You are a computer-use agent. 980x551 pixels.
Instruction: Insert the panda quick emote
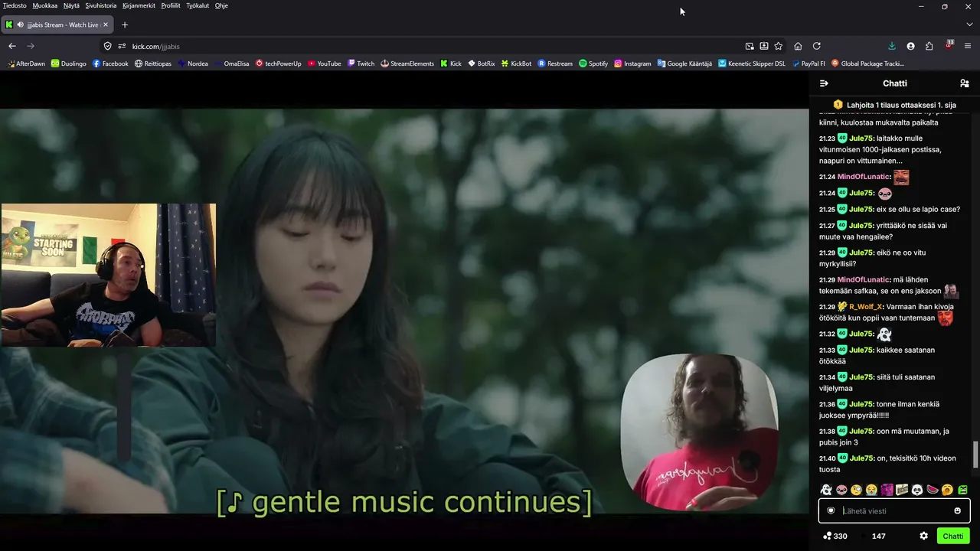click(917, 490)
